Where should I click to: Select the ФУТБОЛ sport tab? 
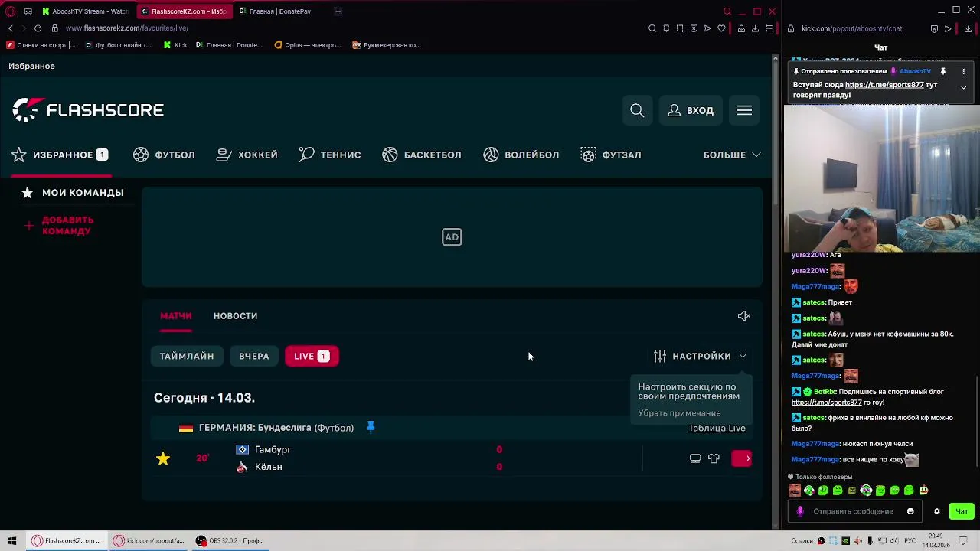point(164,155)
